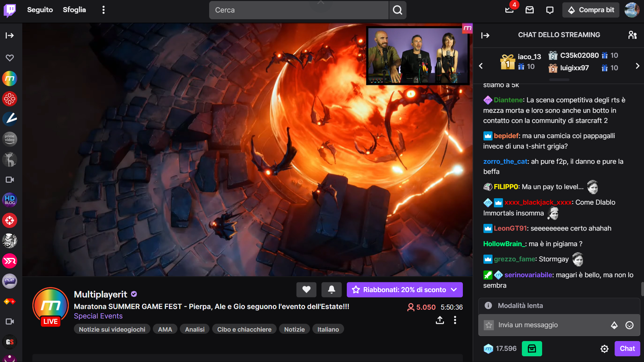The width and height of the screenshot is (644, 362).
Task: Click the lower camera icon in sidebar
Action: tap(10, 321)
